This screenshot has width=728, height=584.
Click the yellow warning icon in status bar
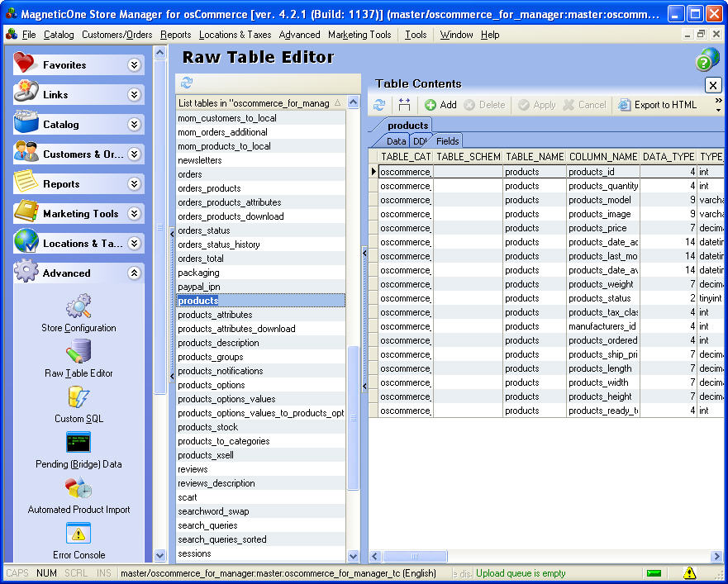coord(689,573)
